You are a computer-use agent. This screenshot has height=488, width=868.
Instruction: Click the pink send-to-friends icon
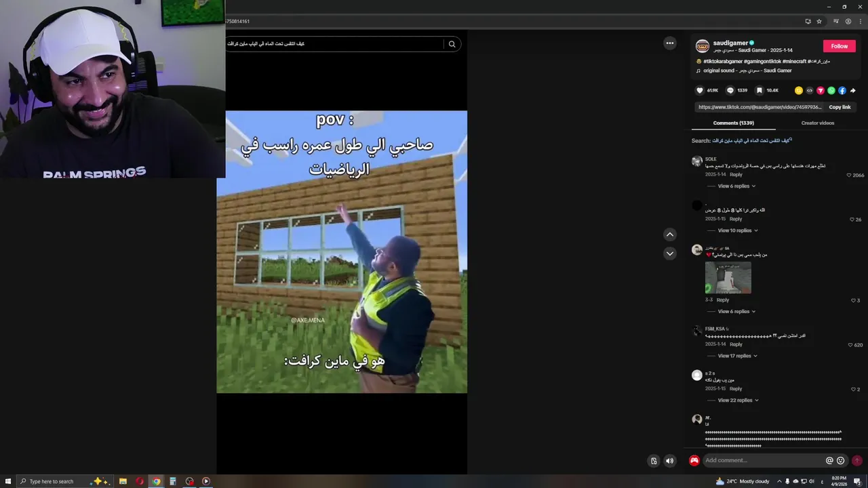(x=821, y=90)
